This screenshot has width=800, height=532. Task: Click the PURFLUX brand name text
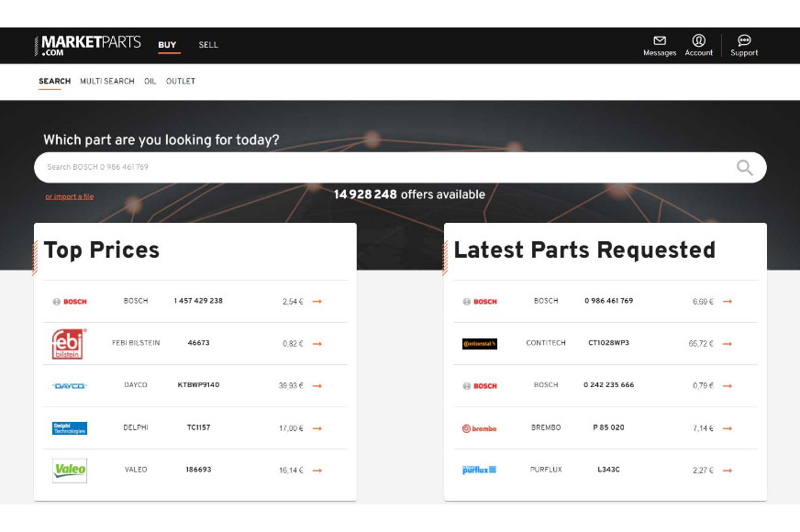(x=546, y=470)
